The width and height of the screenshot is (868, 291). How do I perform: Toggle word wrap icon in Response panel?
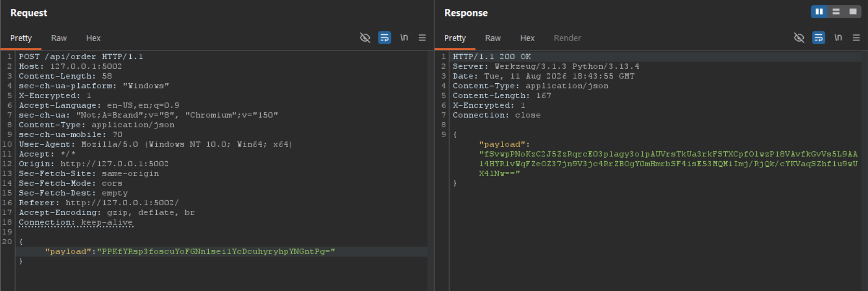pos(819,37)
